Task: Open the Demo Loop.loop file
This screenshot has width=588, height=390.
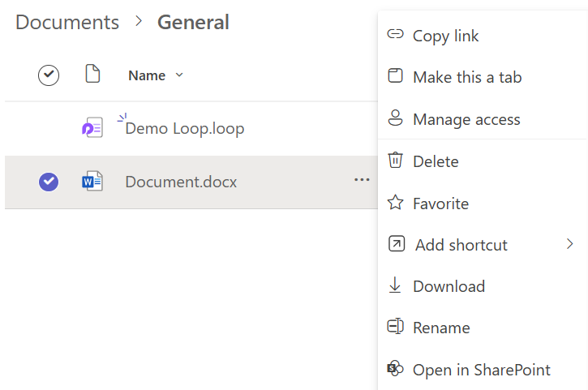Action: (184, 128)
